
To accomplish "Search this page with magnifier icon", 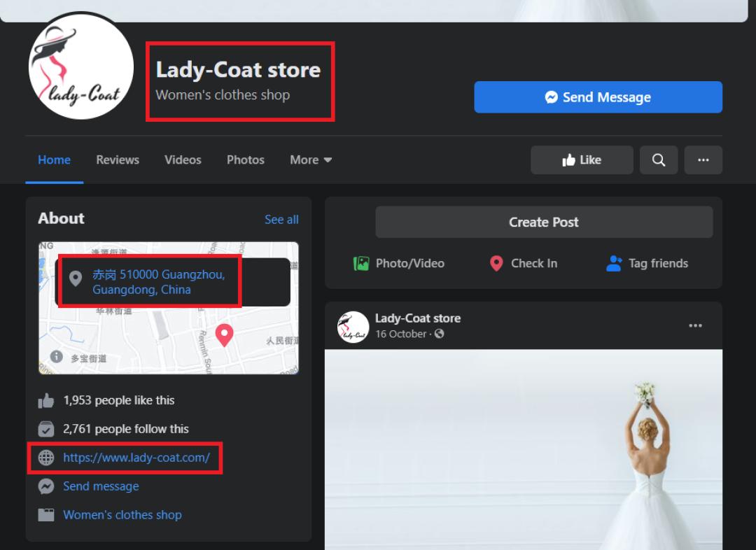I will tap(659, 160).
